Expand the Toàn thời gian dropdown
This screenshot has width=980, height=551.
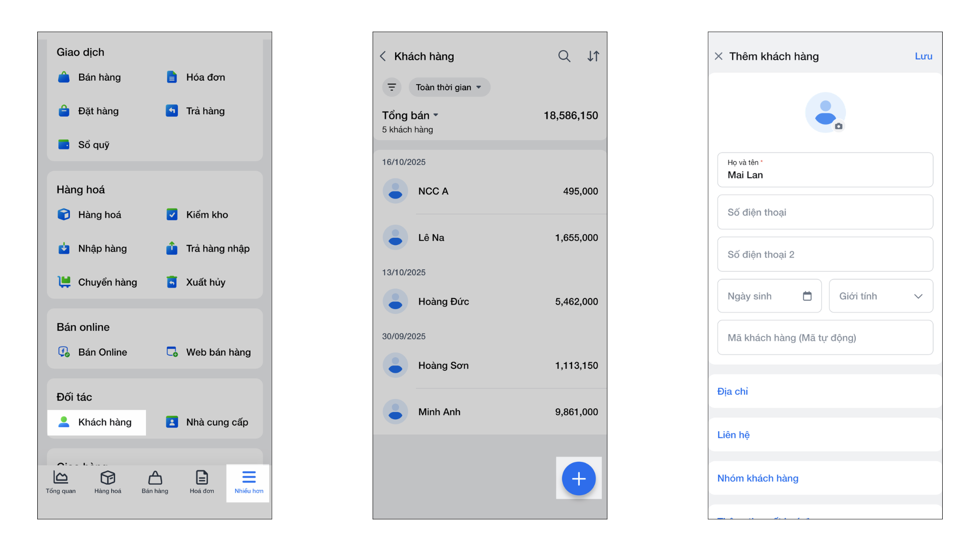pos(449,87)
